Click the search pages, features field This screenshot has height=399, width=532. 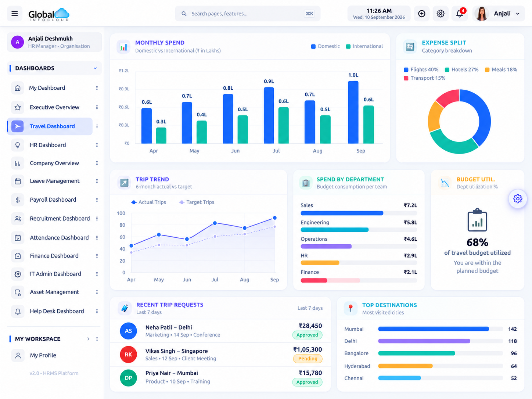[x=248, y=14]
